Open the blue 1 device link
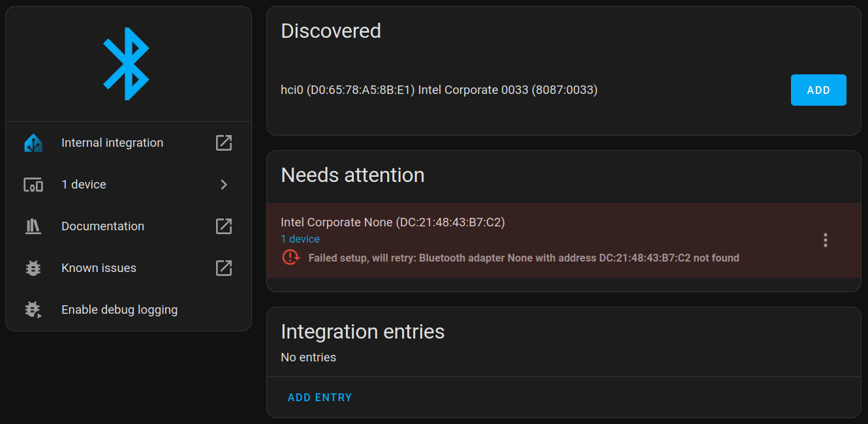This screenshot has height=424, width=868. click(x=300, y=239)
